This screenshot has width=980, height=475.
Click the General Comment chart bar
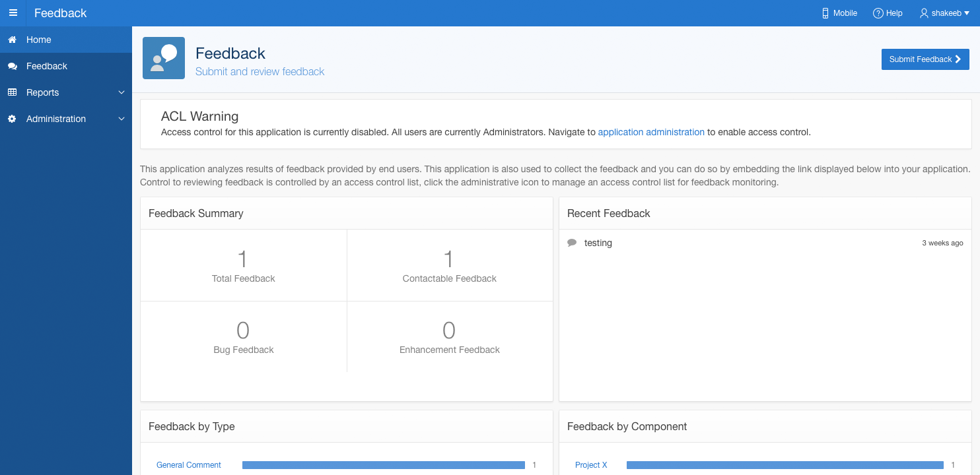383,465
